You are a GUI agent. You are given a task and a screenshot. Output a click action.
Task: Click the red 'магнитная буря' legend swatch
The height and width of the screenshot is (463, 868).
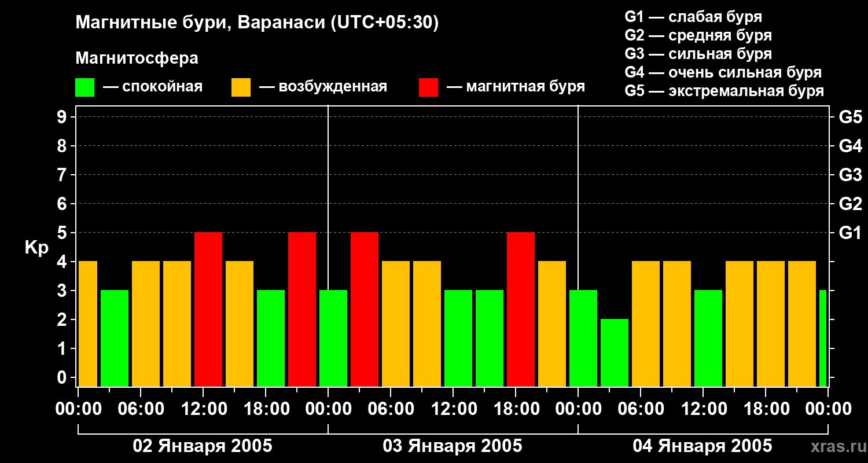click(x=428, y=87)
